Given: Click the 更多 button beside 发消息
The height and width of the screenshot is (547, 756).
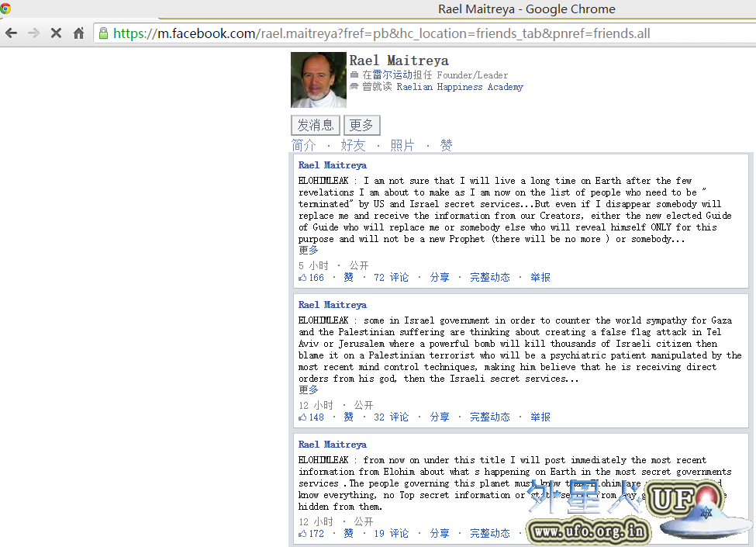Looking at the screenshot, I should (x=361, y=126).
